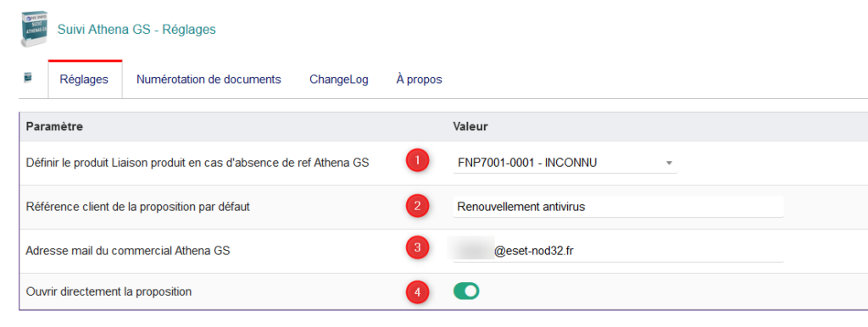Click the Renouvellement antivirus text field
The image size is (868, 327).
pyautogui.click(x=618, y=207)
